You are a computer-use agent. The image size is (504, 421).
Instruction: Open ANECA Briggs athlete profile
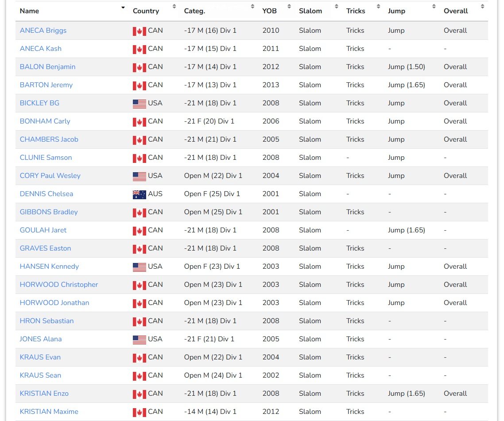(43, 31)
